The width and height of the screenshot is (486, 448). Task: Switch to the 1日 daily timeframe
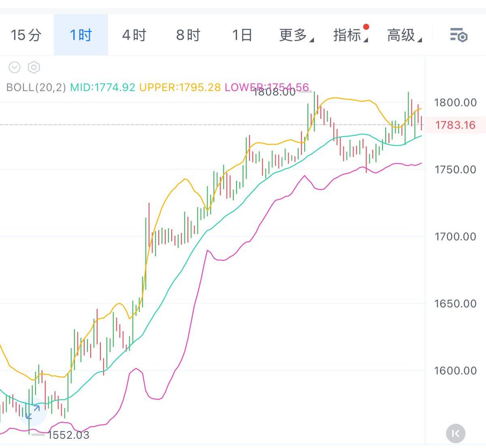pyautogui.click(x=242, y=35)
